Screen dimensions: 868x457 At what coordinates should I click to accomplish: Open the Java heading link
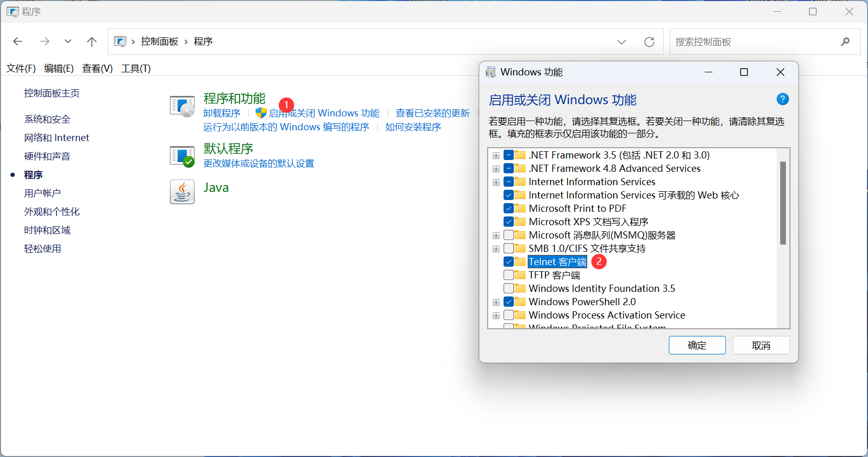[216, 187]
